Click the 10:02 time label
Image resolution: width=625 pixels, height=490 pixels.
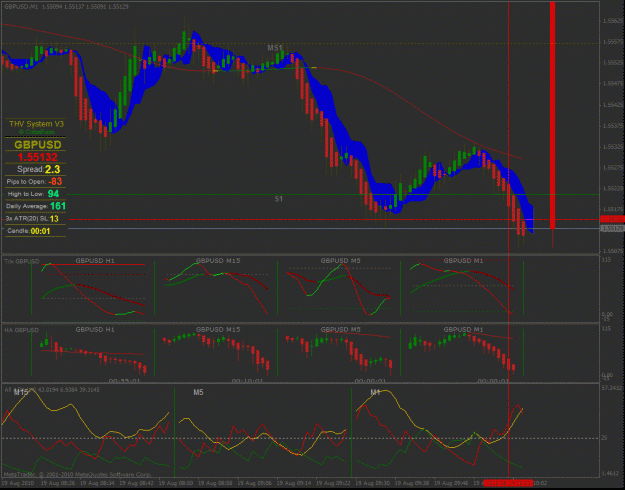pyautogui.click(x=540, y=483)
